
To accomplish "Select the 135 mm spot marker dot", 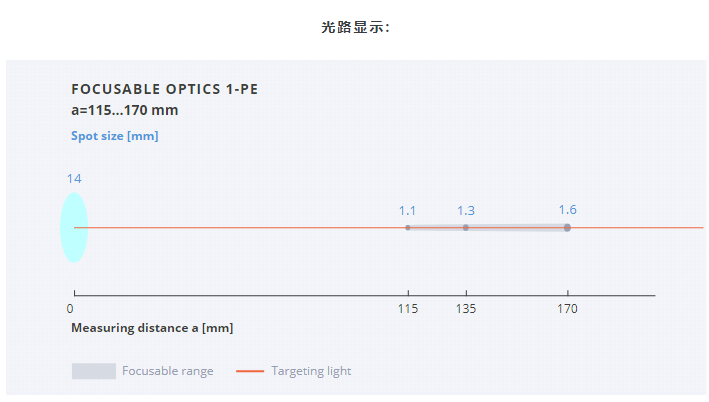I will pos(466,227).
